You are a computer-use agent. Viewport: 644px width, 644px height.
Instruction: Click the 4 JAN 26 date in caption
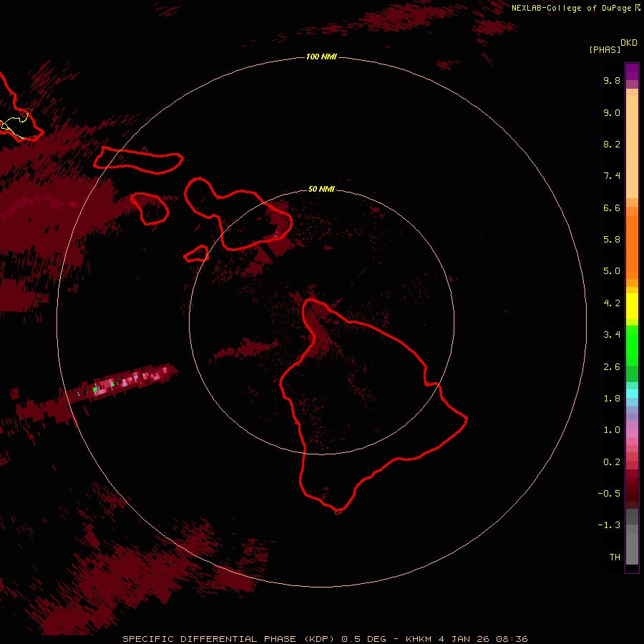[x=464, y=639]
